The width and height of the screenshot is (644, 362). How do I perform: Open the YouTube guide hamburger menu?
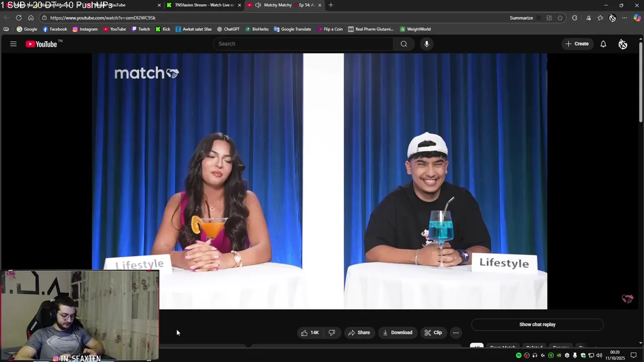click(14, 44)
